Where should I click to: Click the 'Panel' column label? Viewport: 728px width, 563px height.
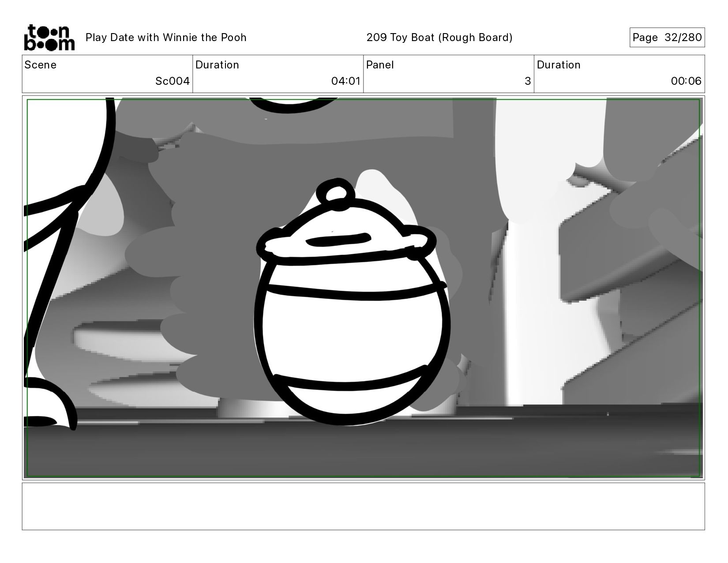(380, 65)
